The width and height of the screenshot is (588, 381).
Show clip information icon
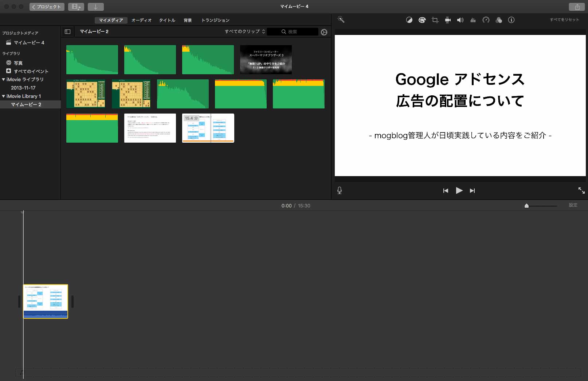click(x=511, y=20)
